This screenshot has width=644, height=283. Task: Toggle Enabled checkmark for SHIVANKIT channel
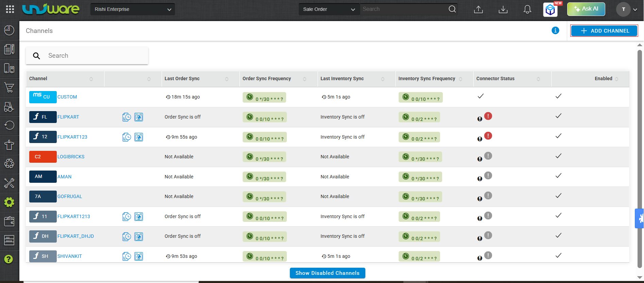coord(558,255)
